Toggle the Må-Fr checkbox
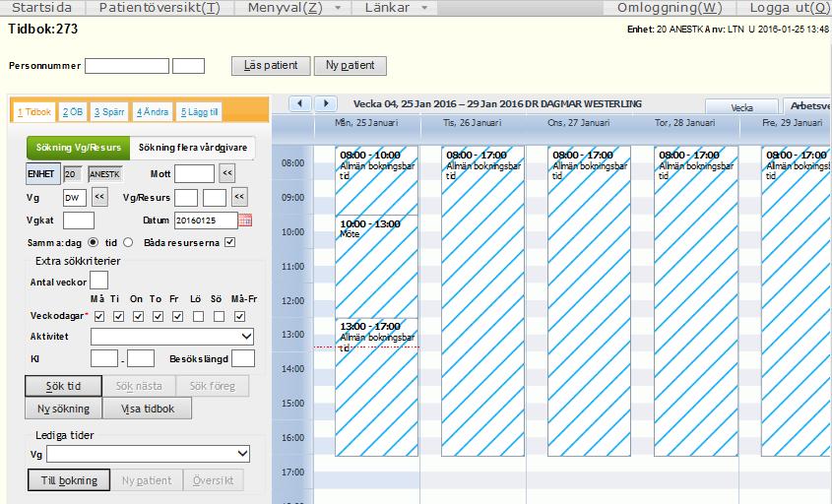 240,316
